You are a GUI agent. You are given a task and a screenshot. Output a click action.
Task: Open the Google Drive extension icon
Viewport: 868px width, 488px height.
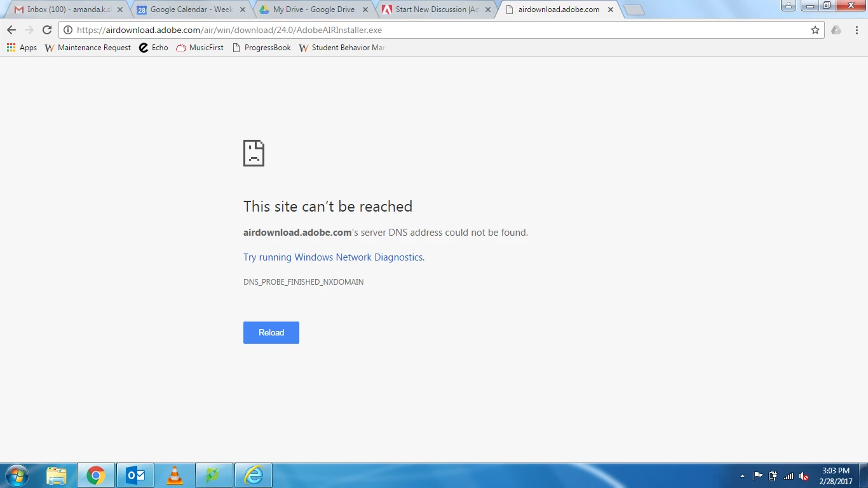836,30
